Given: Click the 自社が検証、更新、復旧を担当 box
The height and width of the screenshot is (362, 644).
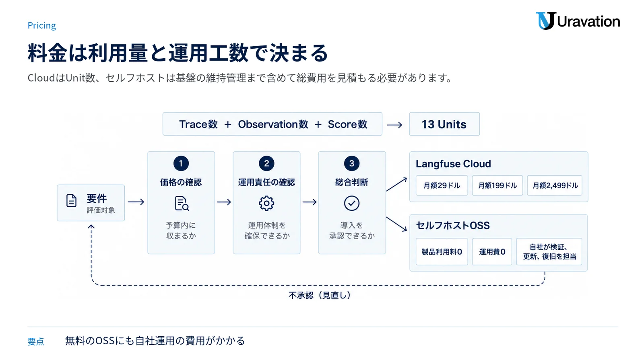Looking at the screenshot, I should [x=549, y=252].
